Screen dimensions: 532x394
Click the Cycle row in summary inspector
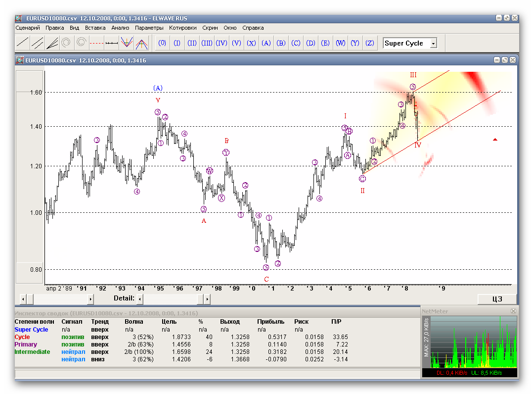21,337
